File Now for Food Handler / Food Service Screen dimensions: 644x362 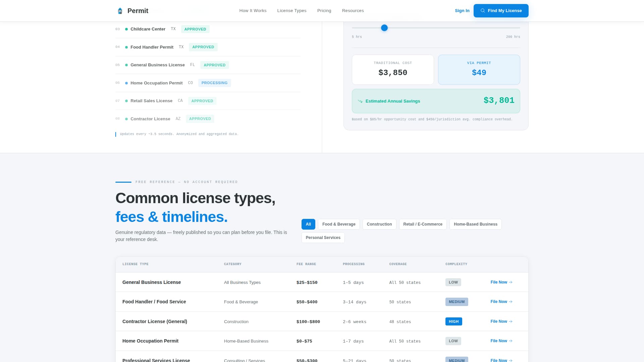pos(501,302)
